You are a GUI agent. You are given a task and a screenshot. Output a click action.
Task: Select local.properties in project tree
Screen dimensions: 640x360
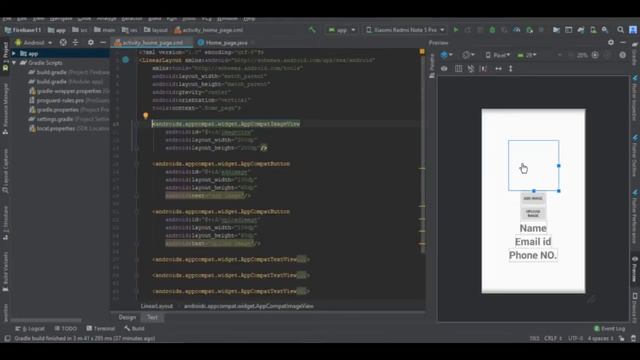coord(69,129)
